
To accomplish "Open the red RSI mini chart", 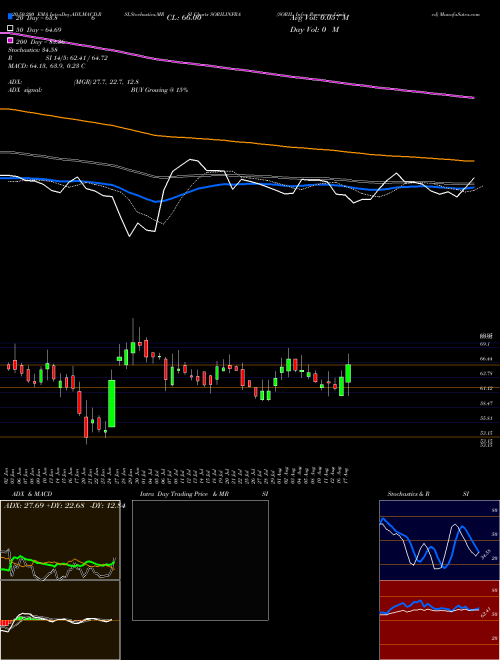I will [439, 620].
